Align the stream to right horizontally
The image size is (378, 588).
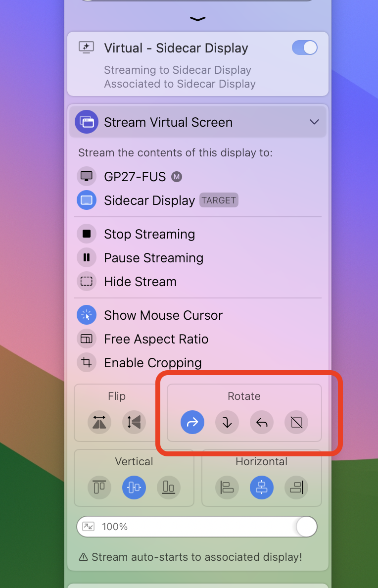(296, 488)
